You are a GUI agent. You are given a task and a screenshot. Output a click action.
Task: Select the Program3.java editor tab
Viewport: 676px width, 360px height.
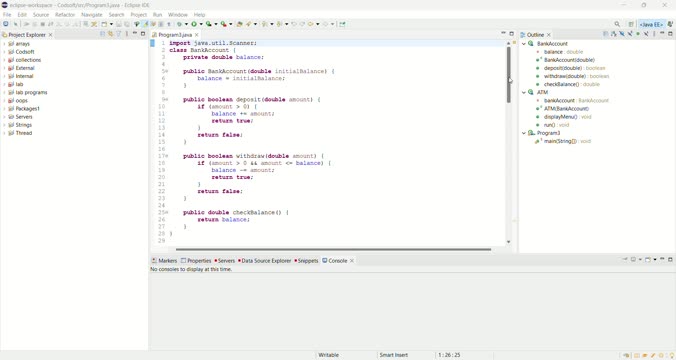tap(175, 34)
